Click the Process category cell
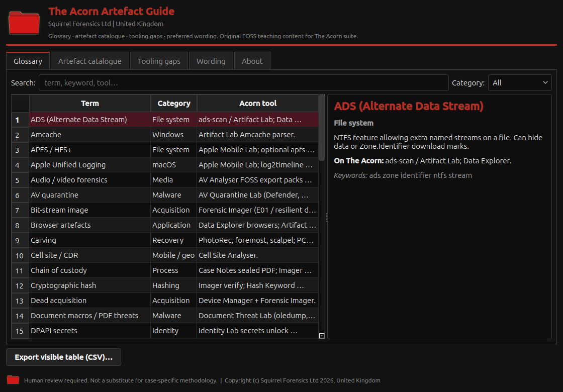Viewport: 563px width, 392px height. click(x=174, y=270)
